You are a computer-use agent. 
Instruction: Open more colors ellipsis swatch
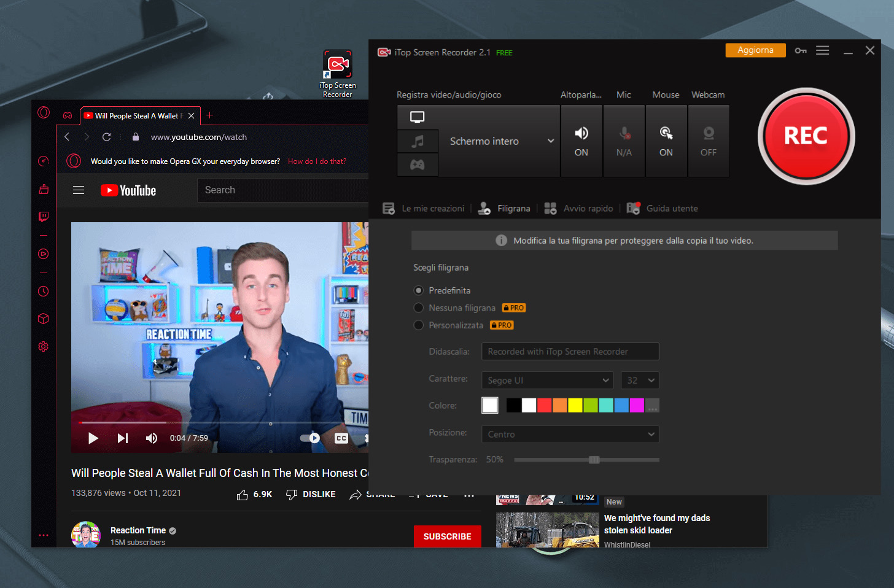(x=652, y=405)
